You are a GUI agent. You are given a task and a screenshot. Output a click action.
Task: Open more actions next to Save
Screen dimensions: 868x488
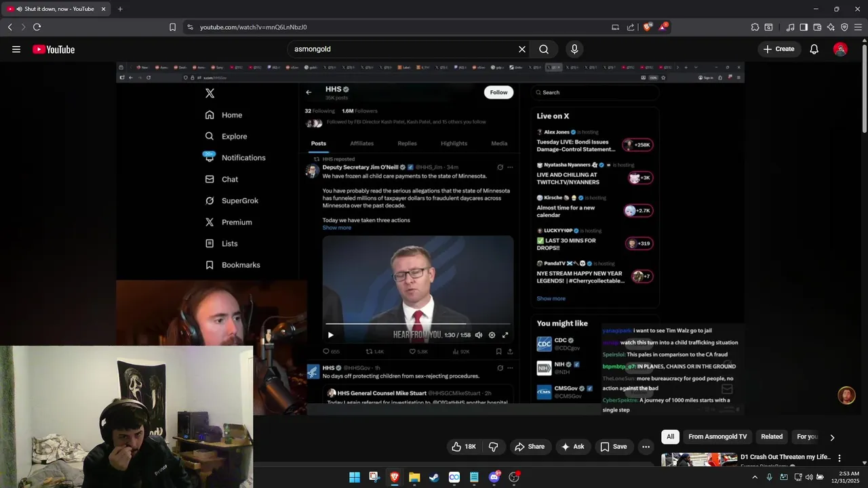(646, 447)
